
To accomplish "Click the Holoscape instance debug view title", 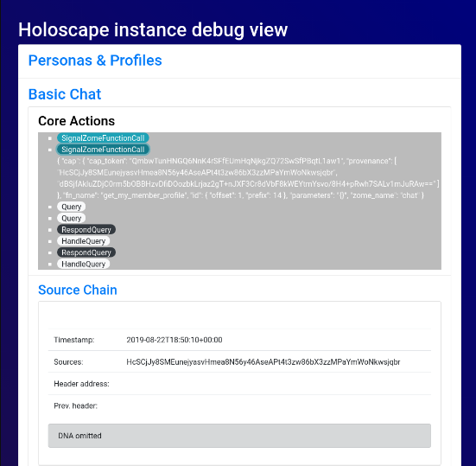I will click(153, 29).
